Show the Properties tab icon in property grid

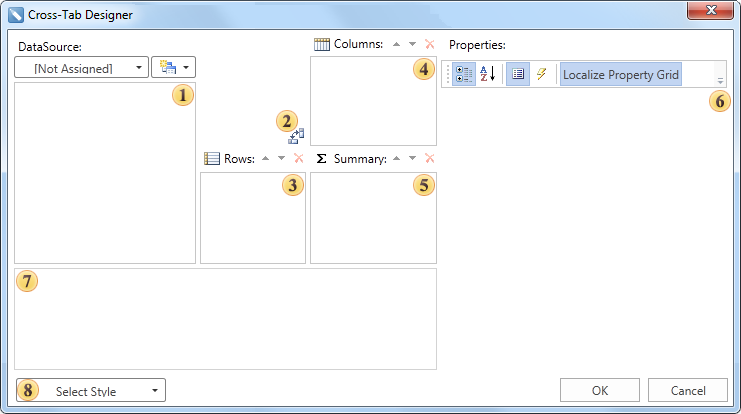517,74
